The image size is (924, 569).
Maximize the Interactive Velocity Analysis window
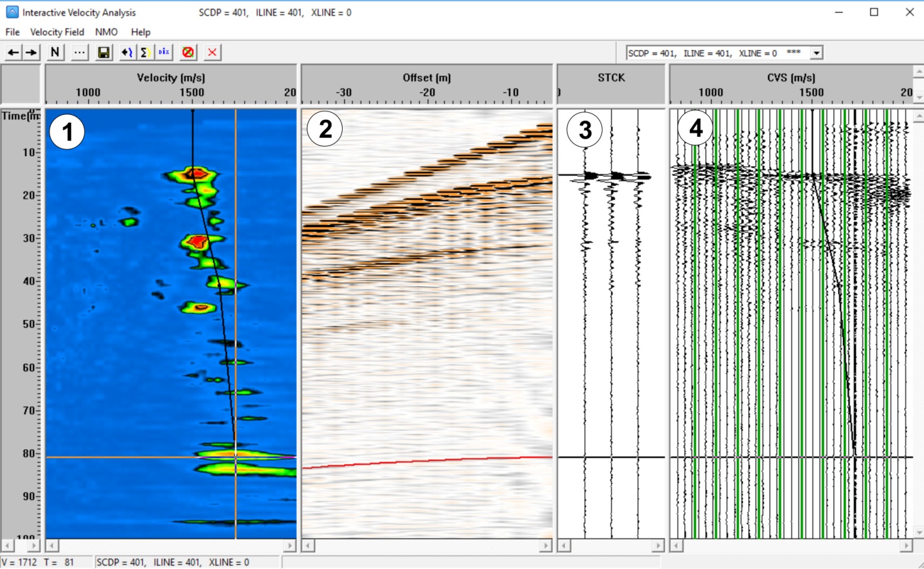point(874,12)
